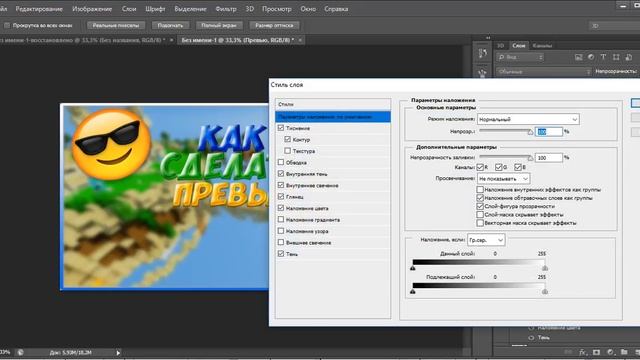Open the Редактирование menu
Viewport: 640px width, 360px height.
tap(39, 9)
